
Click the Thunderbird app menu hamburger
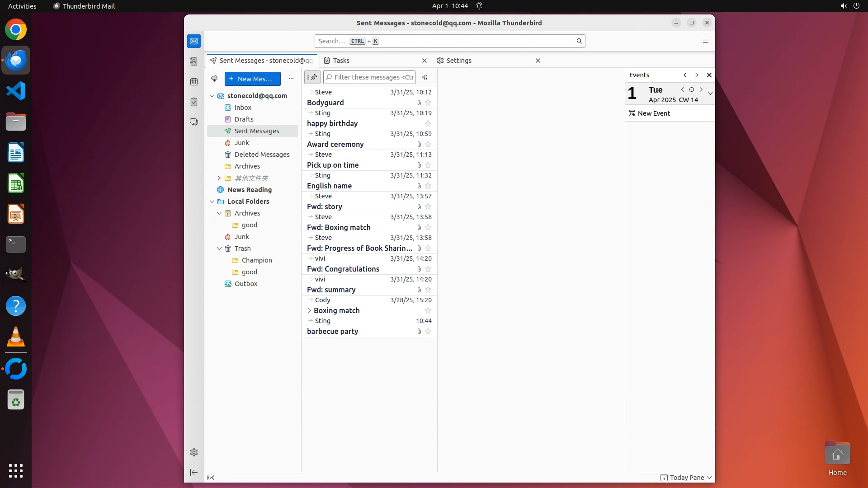coord(705,41)
